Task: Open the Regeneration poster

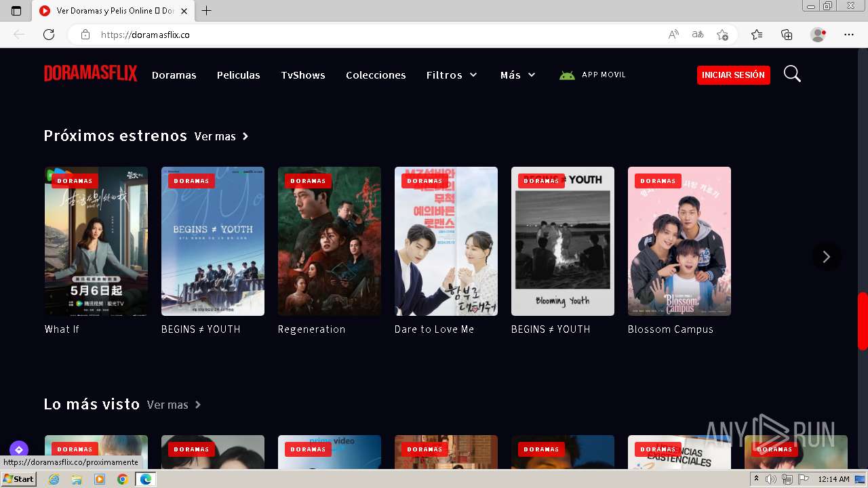Action: point(330,241)
